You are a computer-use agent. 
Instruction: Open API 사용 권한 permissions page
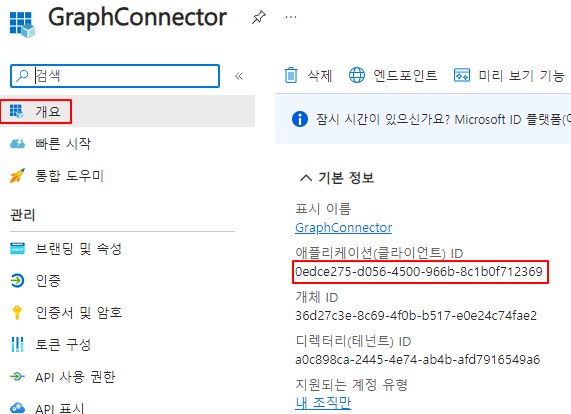click(75, 377)
